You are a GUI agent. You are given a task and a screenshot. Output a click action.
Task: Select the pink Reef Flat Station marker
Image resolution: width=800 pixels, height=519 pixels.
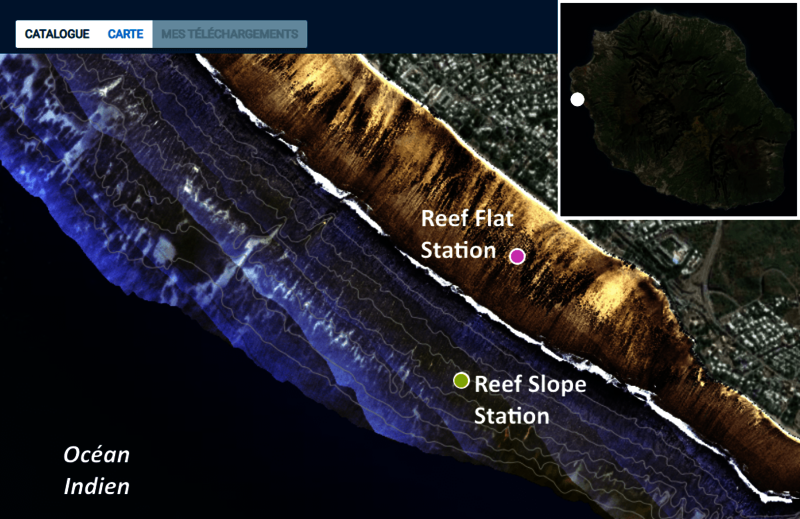pos(517,256)
